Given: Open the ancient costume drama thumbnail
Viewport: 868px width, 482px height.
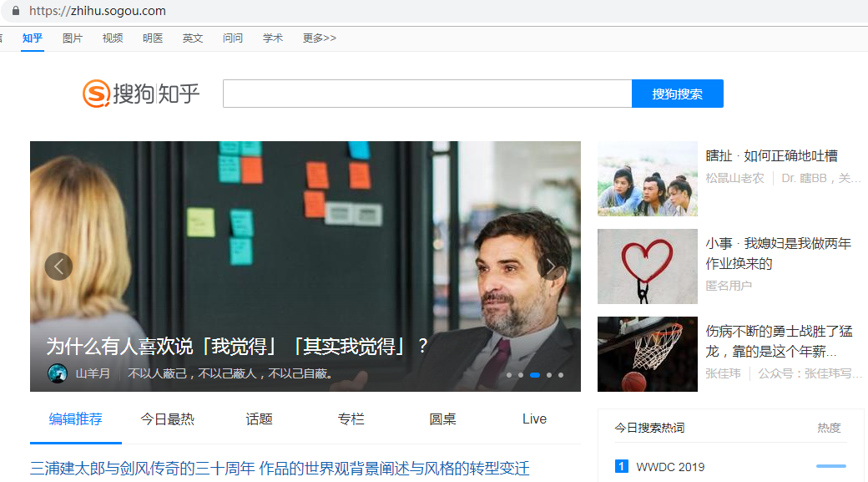Looking at the screenshot, I should click(x=648, y=179).
